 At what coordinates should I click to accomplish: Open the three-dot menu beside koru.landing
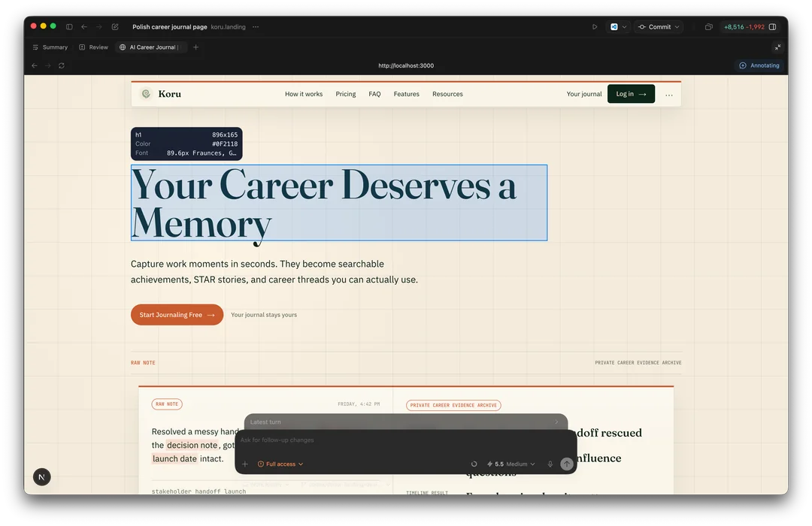click(256, 27)
